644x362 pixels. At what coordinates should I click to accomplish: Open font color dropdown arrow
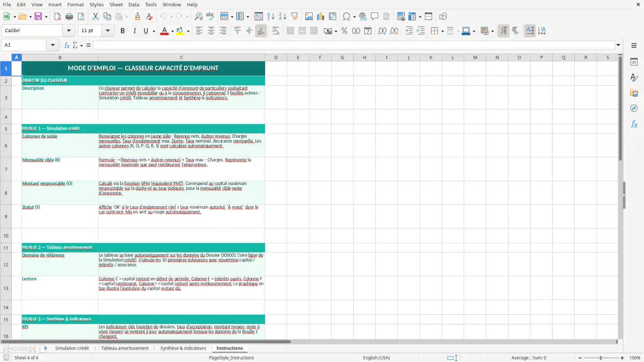click(x=172, y=31)
